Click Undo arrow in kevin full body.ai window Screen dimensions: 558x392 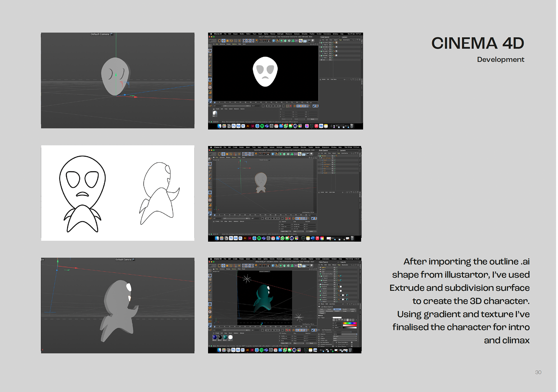click(211, 154)
